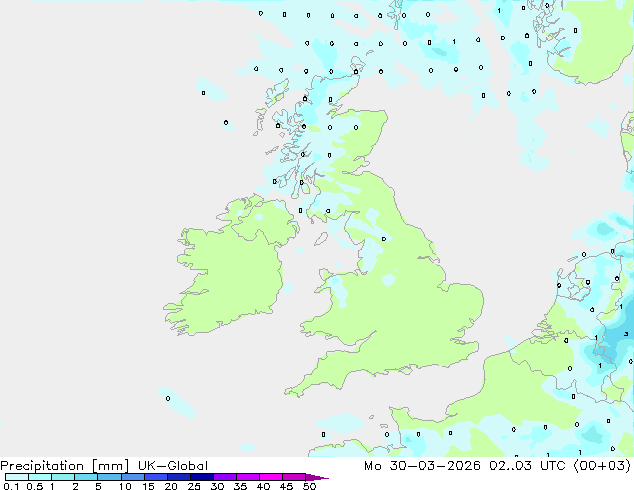Image resolution: width=634 pixels, height=490 pixels.
Task: Click the '0.1' legend scale number
Action: tap(11, 486)
